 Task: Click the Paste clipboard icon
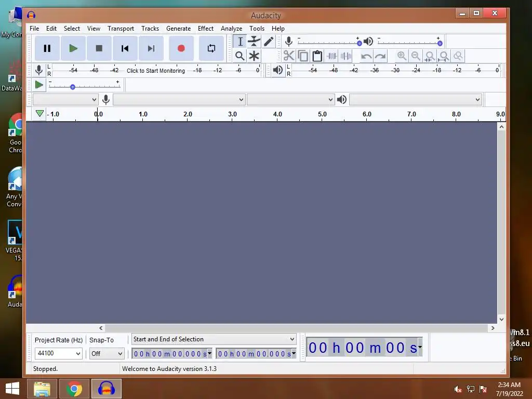(x=317, y=56)
